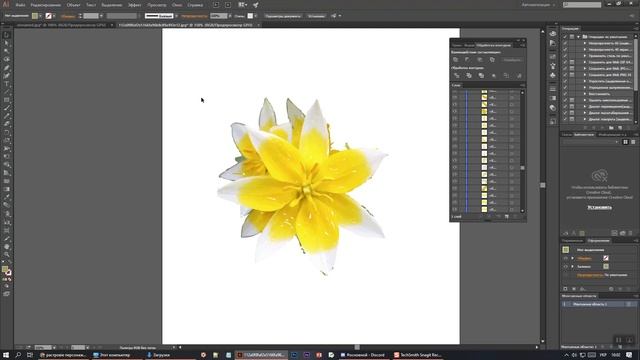
Task: Toggle checkbox for 'Применить стиль по умолч...' action
Action: click(x=565, y=56)
